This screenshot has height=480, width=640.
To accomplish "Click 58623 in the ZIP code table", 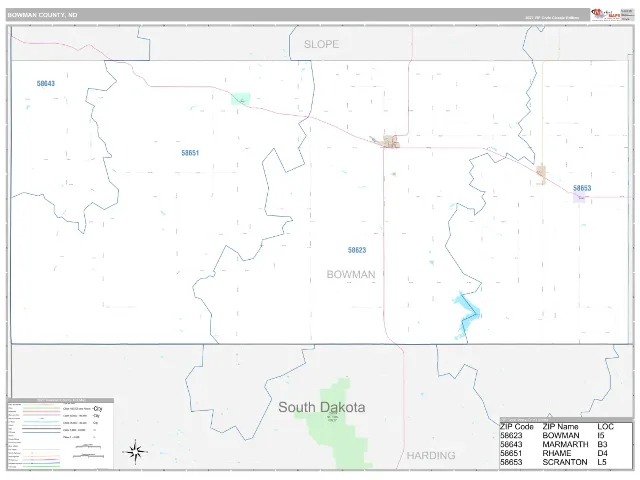I will (511, 436).
